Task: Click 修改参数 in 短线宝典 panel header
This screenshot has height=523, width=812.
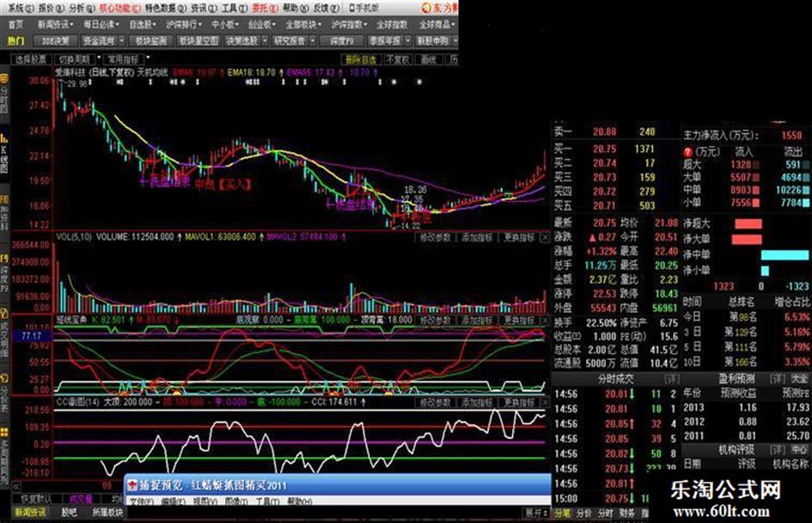Action: (x=436, y=320)
